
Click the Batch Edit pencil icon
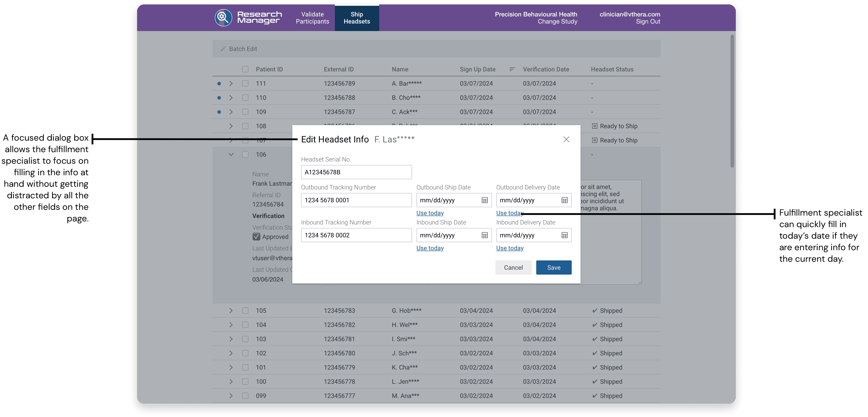[223, 49]
